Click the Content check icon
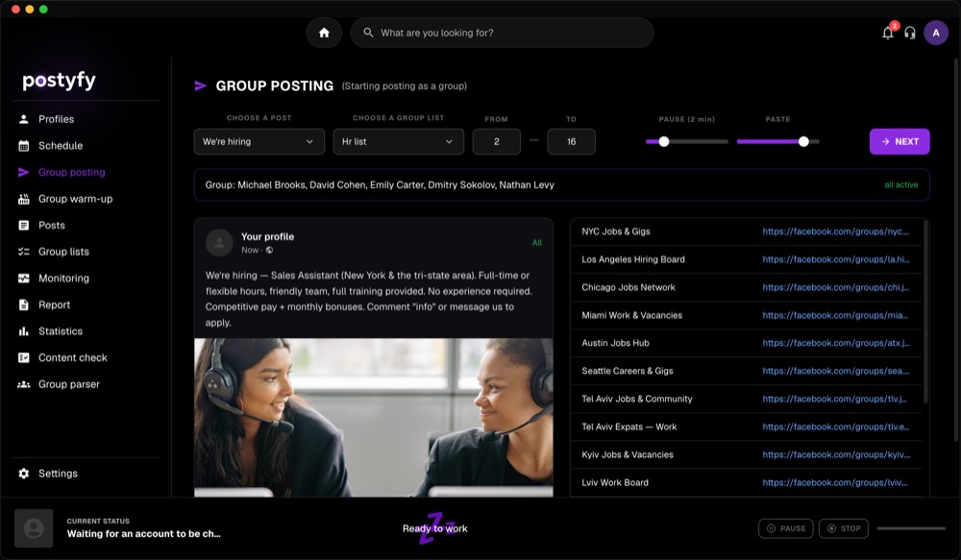The image size is (961, 560). 24,358
